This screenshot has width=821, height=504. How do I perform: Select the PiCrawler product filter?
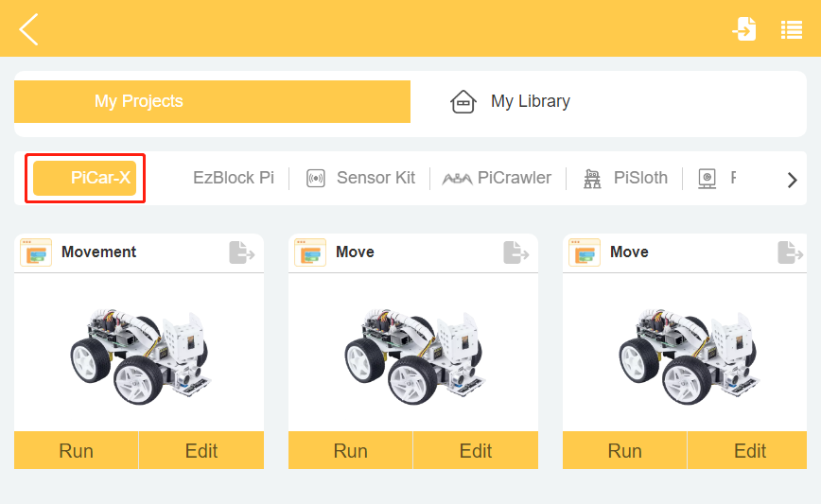pos(515,178)
